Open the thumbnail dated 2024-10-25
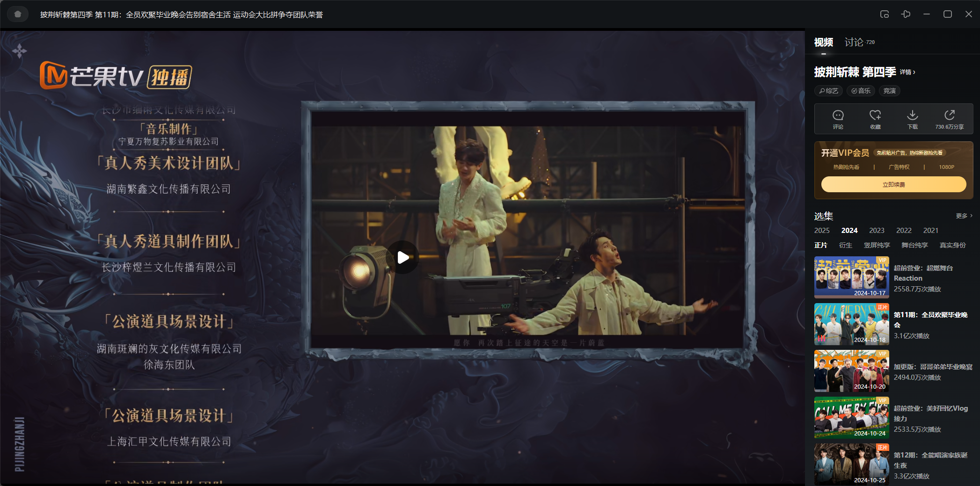This screenshot has height=486, width=980. [x=852, y=464]
